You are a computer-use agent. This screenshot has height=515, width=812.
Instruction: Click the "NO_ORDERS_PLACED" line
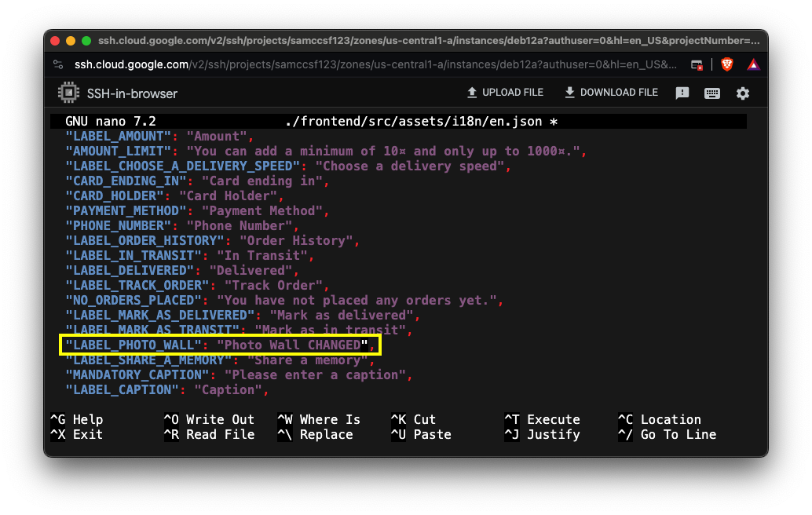pos(284,301)
